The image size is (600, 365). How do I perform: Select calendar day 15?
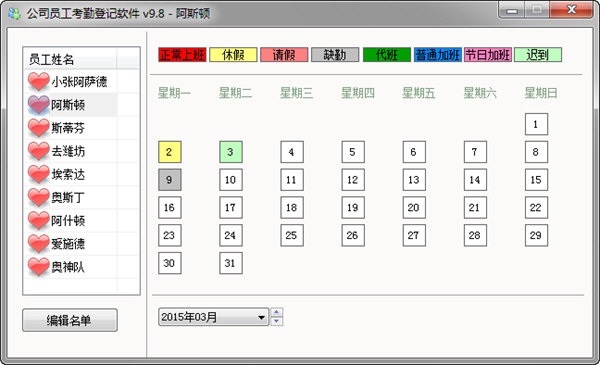536,180
